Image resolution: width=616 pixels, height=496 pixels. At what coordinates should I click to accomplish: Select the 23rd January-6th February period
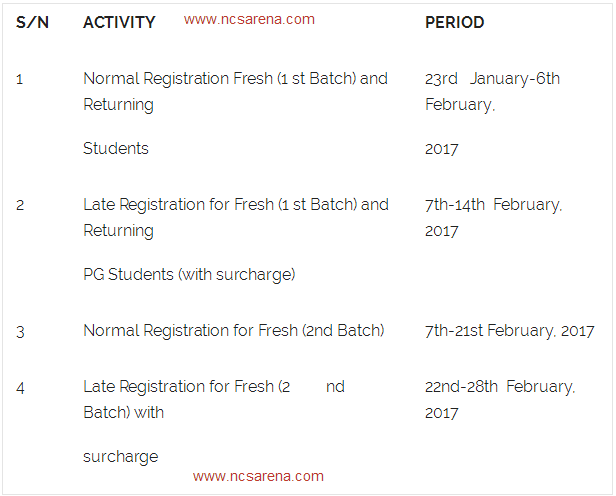(492, 91)
